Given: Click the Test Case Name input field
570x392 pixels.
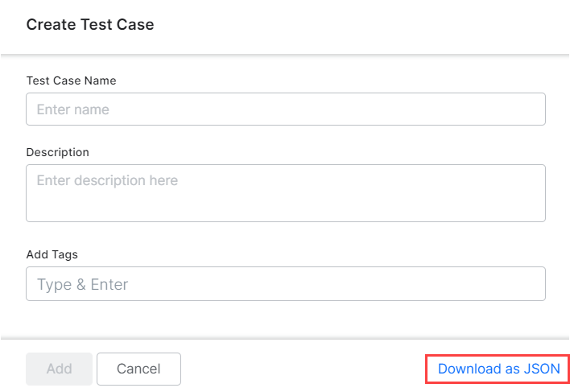Looking at the screenshot, I should 285,109.
